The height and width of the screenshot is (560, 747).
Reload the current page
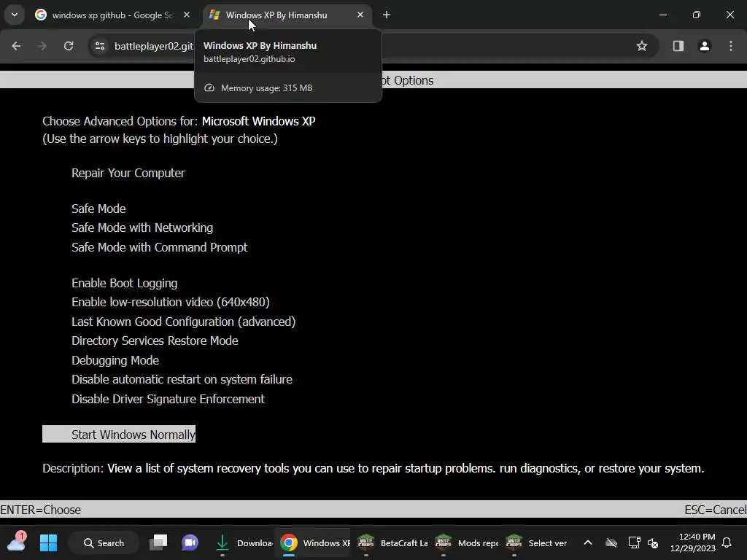69,46
